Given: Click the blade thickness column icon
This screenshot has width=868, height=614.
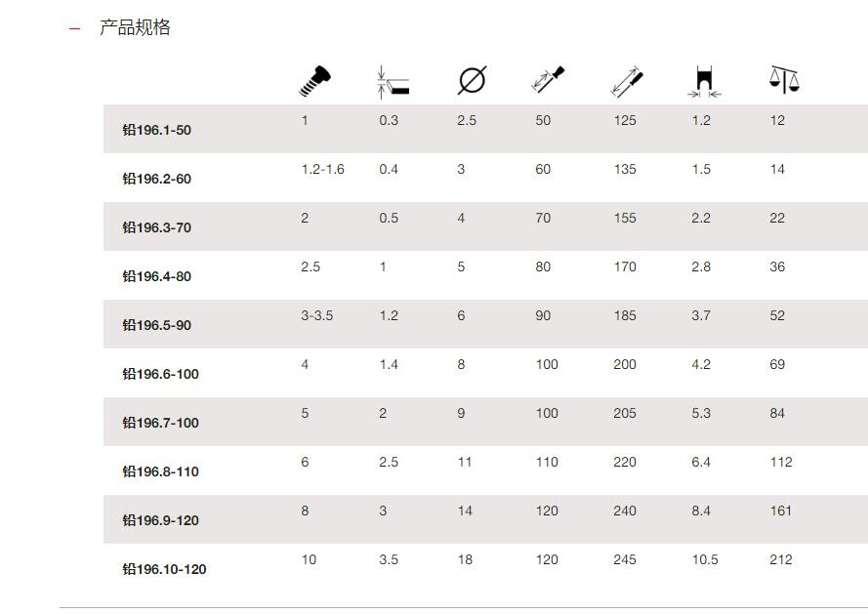Looking at the screenshot, I should [x=393, y=82].
